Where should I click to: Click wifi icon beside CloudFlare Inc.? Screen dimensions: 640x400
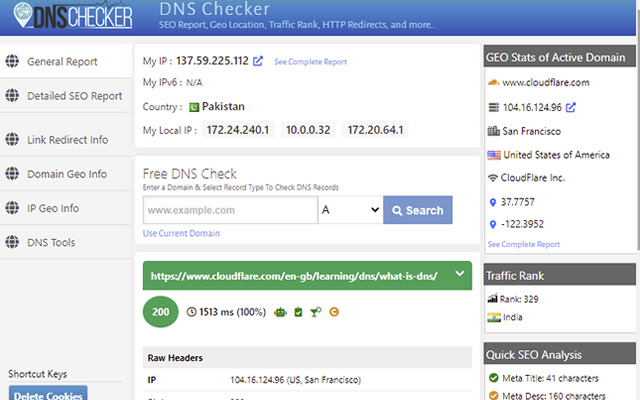[x=493, y=178]
